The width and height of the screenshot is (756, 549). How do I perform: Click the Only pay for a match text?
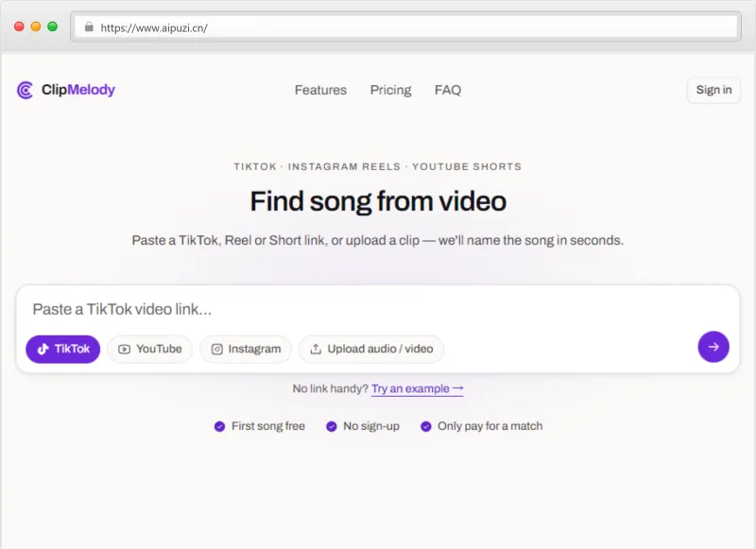point(490,426)
